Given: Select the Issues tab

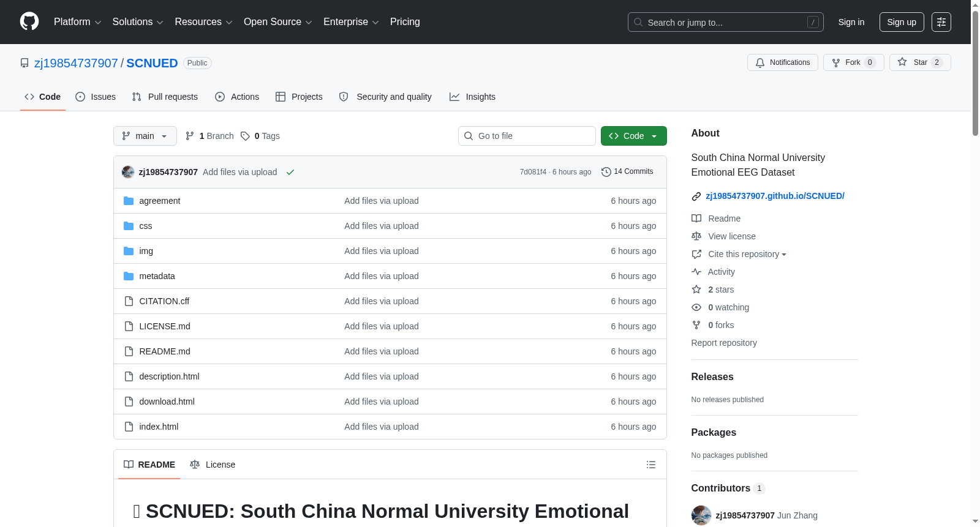Looking at the screenshot, I should tap(96, 97).
